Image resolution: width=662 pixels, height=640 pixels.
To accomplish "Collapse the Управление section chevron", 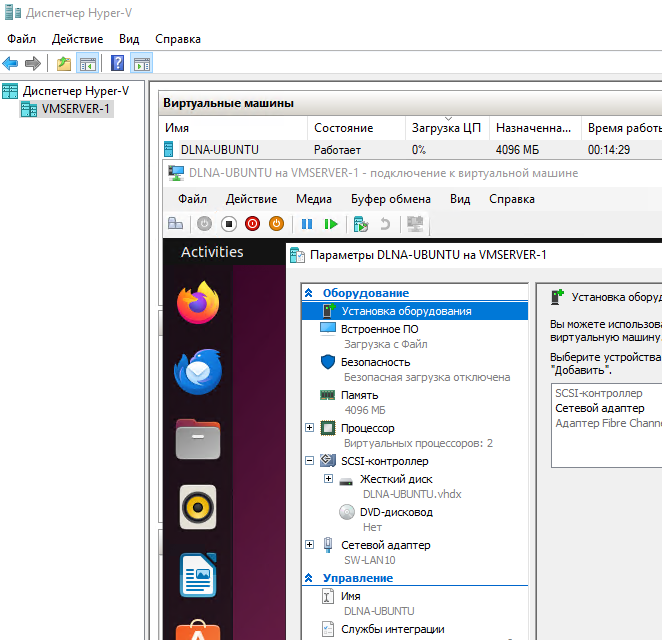I will tap(309, 578).
